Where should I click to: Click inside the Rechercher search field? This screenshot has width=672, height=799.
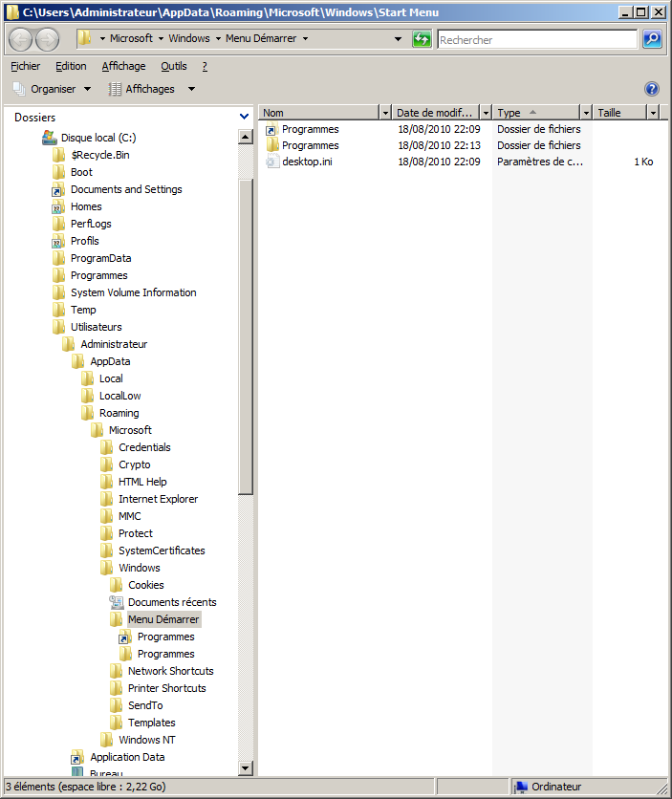(x=535, y=40)
